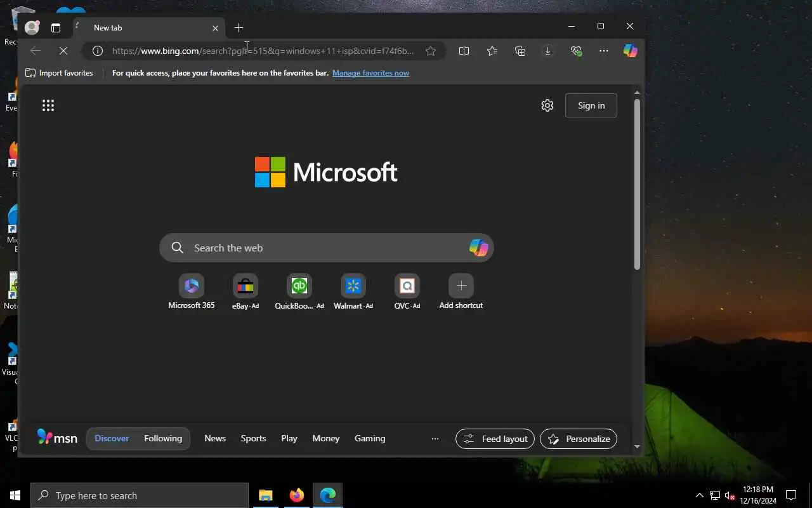Select the Discover feed tab
The width and height of the screenshot is (812, 508).
(x=112, y=438)
